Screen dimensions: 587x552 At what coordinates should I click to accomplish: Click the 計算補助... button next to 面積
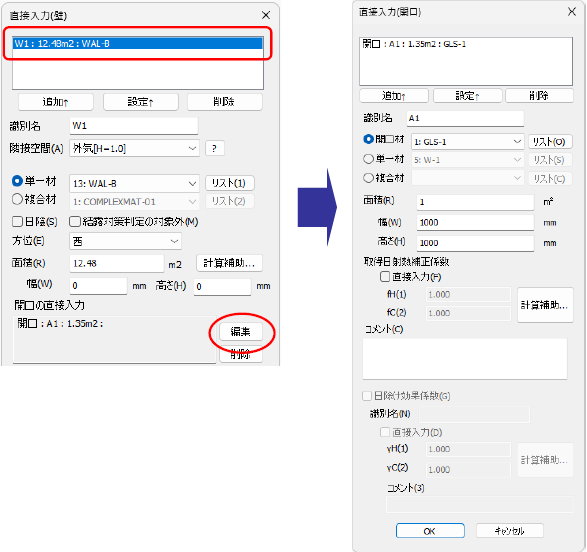229,263
